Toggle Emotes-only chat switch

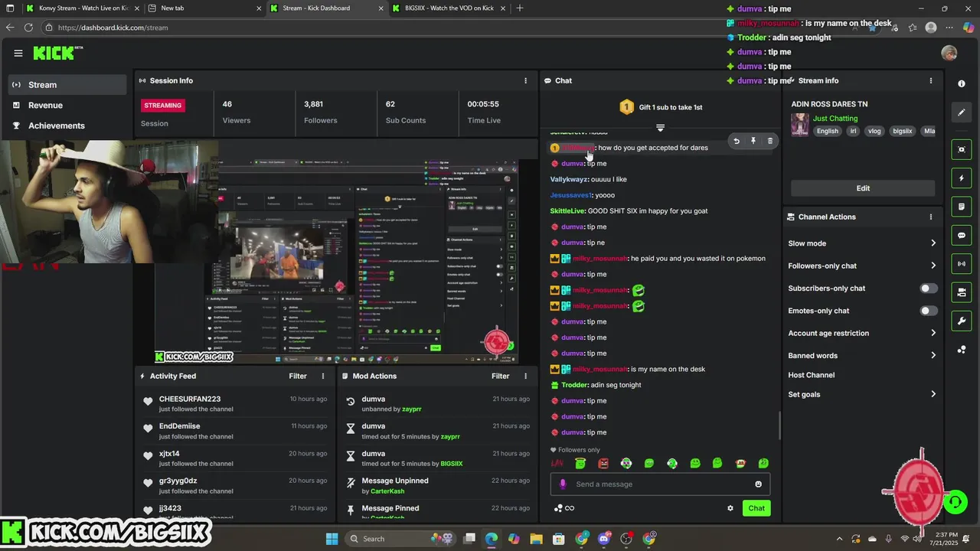(928, 311)
